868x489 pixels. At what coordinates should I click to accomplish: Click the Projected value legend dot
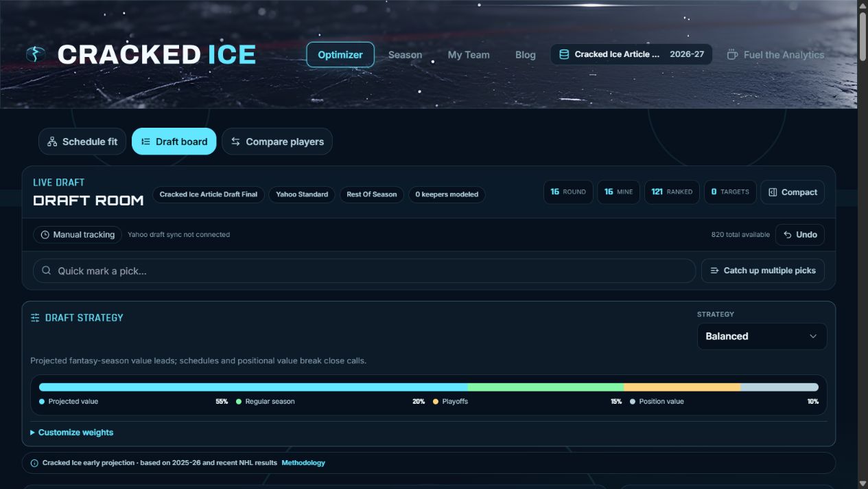(x=42, y=402)
